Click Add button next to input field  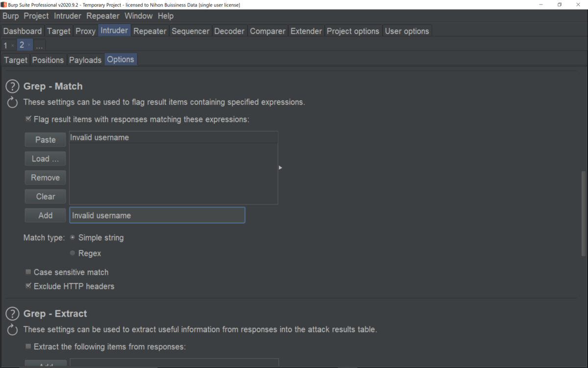pyautogui.click(x=46, y=215)
